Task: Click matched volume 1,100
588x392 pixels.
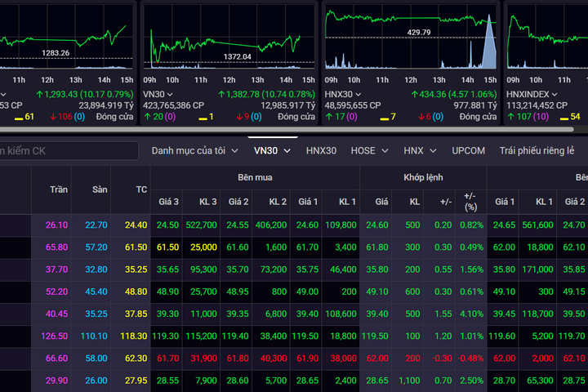Action: click(x=409, y=381)
